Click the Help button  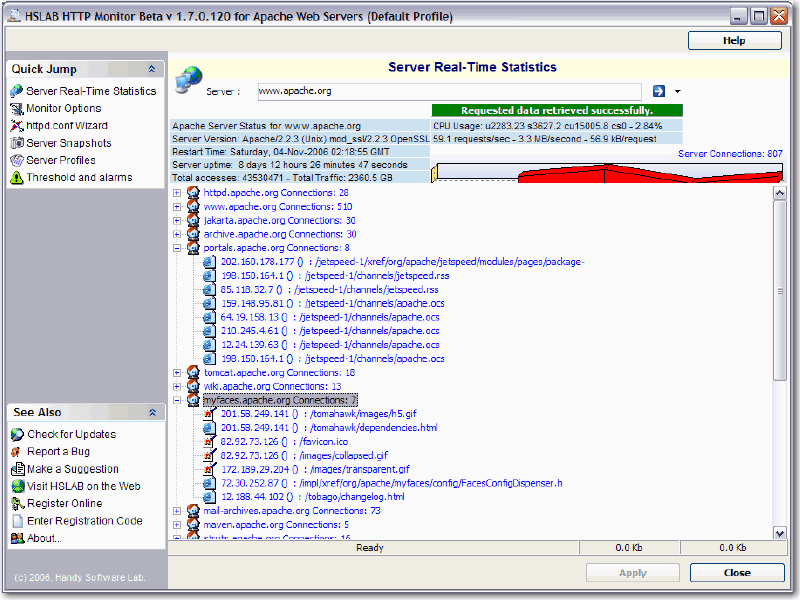734,41
